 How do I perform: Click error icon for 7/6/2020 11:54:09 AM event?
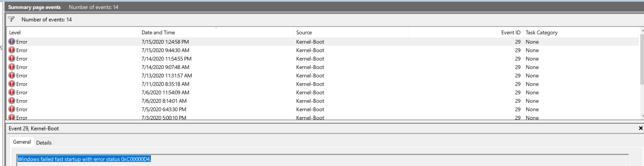click(x=12, y=92)
